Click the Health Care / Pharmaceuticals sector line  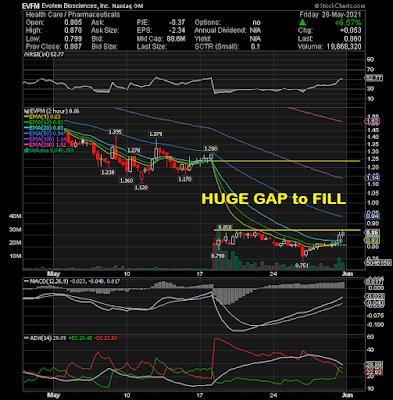pos(73,15)
